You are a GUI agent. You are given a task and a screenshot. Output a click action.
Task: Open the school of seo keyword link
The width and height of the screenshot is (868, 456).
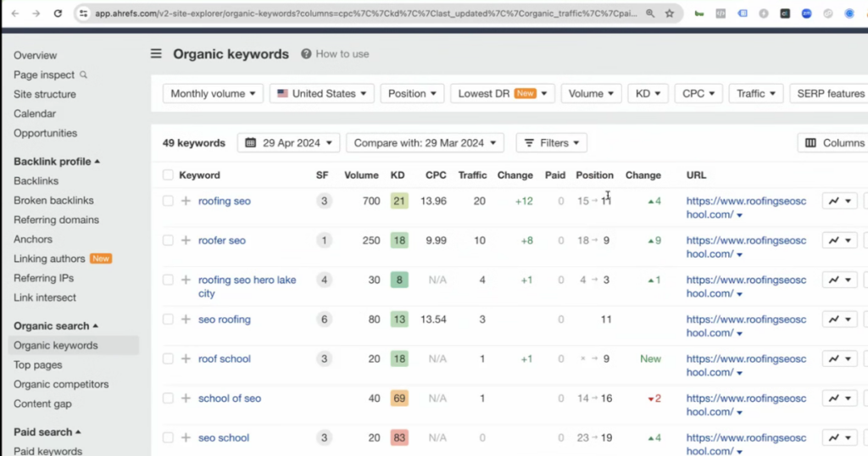coord(230,398)
